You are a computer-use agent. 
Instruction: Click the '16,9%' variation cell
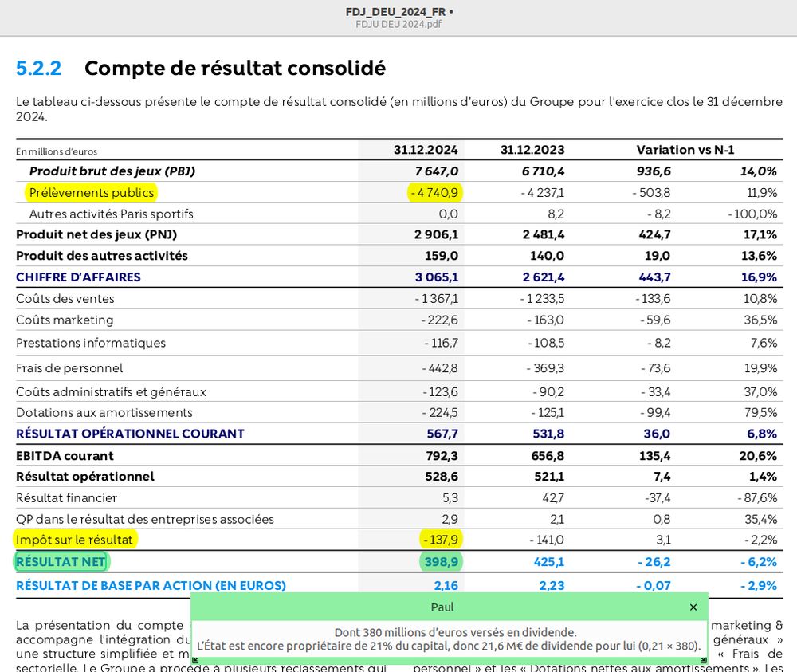coord(759,277)
